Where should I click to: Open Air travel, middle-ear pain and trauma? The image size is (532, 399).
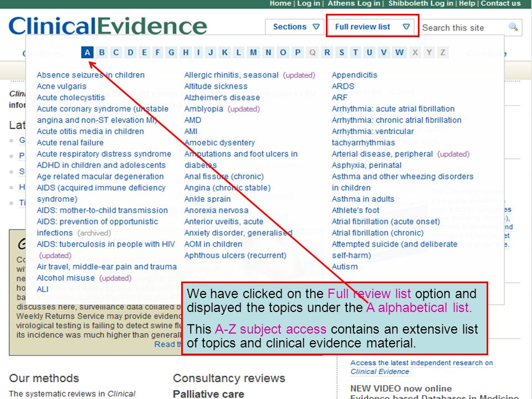pyautogui.click(x=106, y=267)
